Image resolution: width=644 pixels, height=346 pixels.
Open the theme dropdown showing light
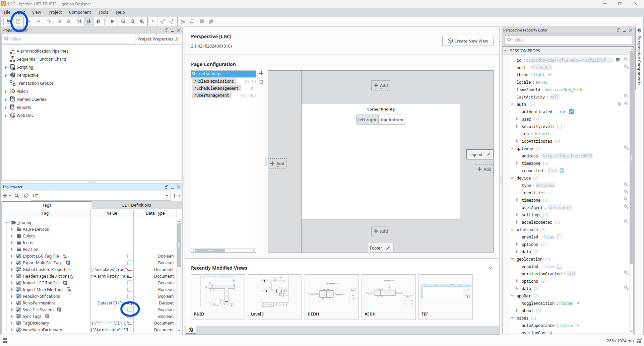click(x=550, y=75)
